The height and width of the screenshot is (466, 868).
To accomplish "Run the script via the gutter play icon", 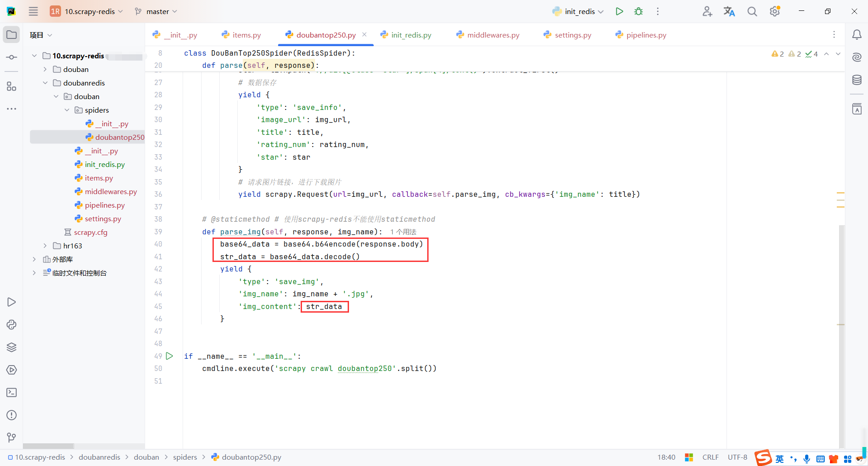I will (170, 356).
